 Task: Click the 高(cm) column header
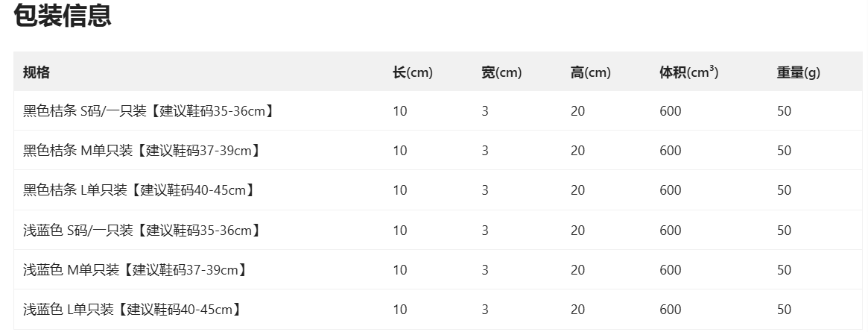tap(590, 72)
